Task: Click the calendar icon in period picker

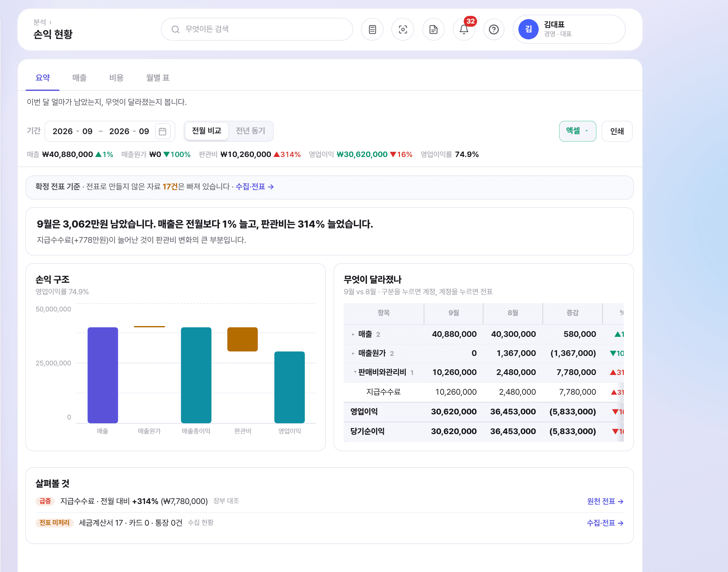Action: 163,131
